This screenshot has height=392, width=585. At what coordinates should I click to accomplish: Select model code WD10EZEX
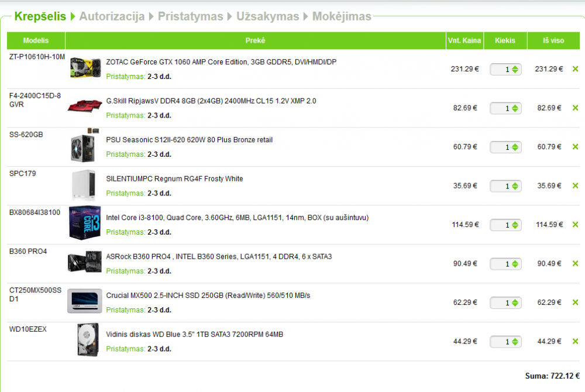28,329
